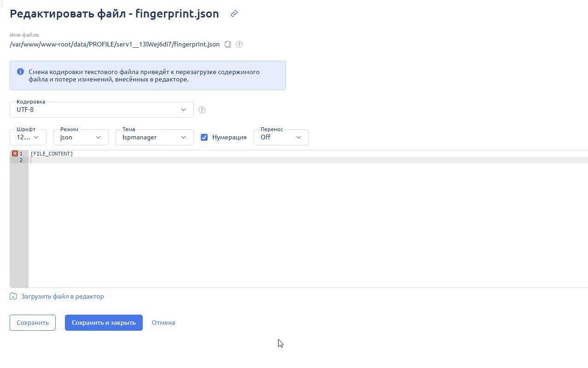Screen dimensions: 588x368
Task: Click the info icon in the blue banner
Action: (x=20, y=71)
